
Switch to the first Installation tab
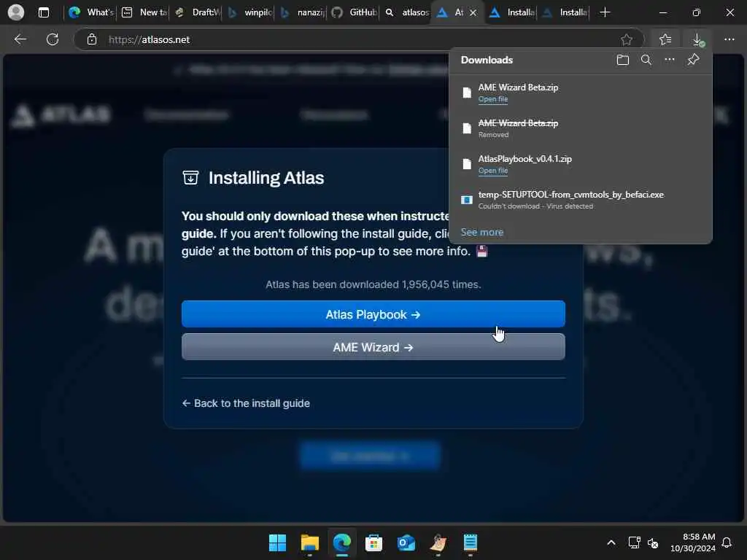click(x=511, y=12)
